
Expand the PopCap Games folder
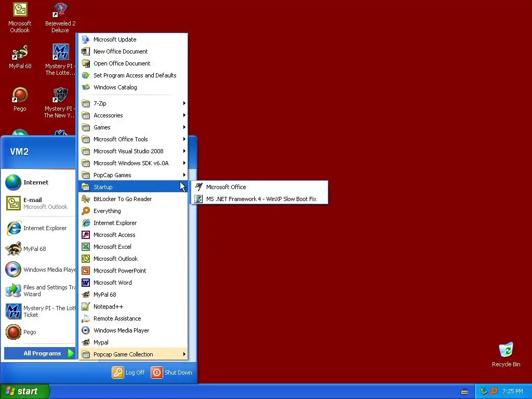point(133,175)
